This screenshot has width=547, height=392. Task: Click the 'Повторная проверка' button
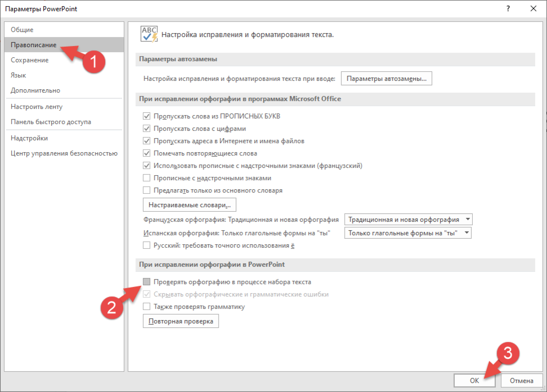(x=180, y=321)
